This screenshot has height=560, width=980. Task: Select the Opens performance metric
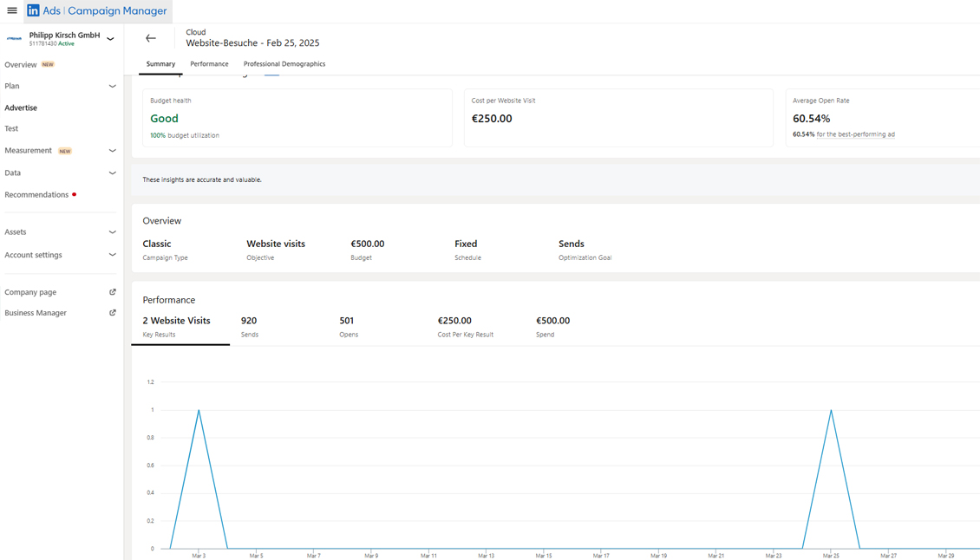click(348, 326)
